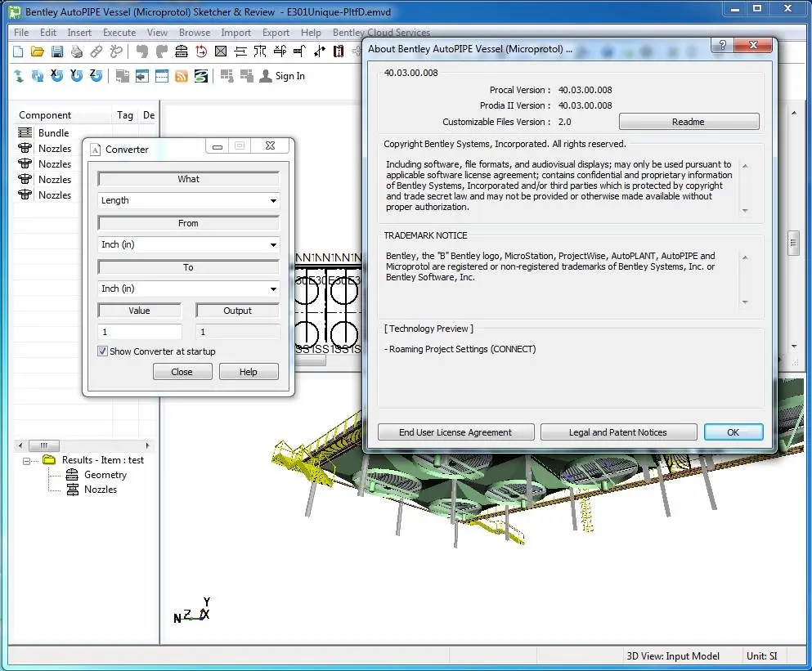Click the Undo arrow icon
Viewport: 812px width, 671px height.
[142, 51]
